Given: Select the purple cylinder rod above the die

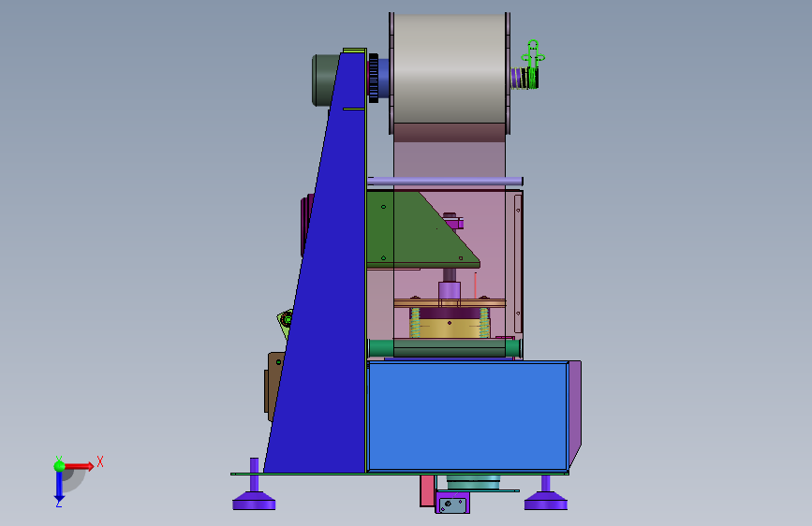Looking at the screenshot, I should [x=450, y=290].
